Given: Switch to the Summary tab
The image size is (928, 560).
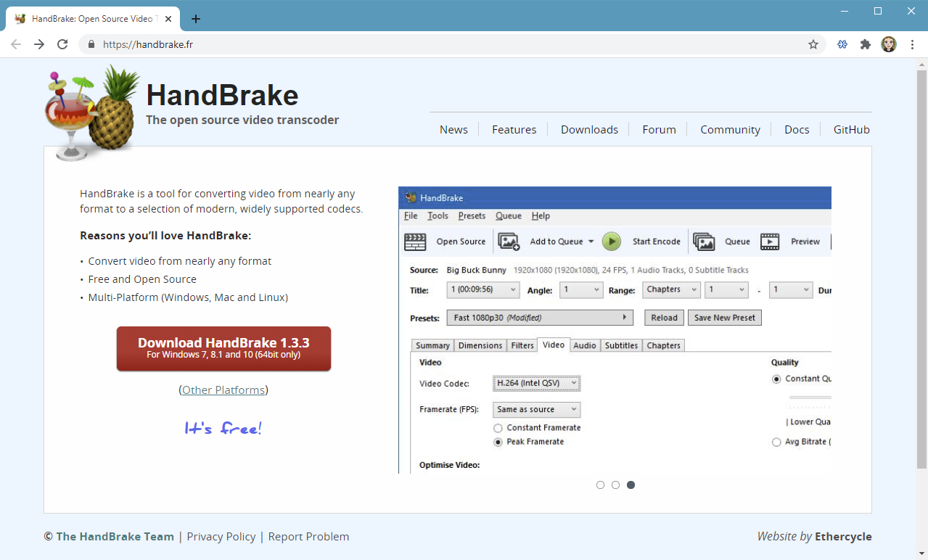Looking at the screenshot, I should click(x=432, y=346).
